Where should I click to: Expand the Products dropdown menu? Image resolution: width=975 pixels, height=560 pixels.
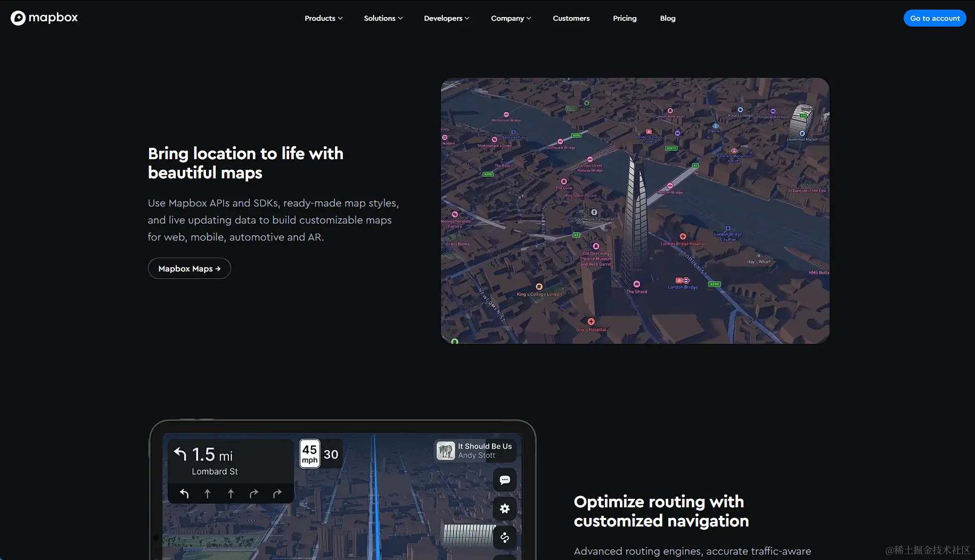coord(323,18)
